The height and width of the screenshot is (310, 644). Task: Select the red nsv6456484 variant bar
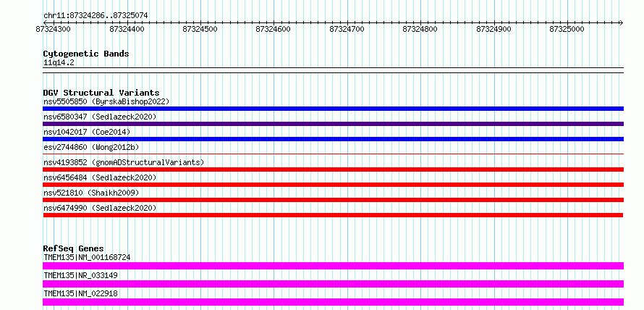333,185
